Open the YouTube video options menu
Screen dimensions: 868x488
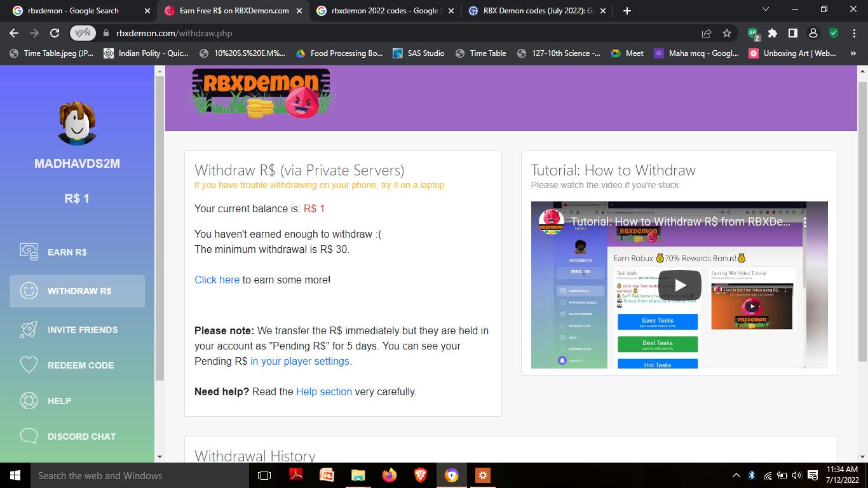pyautogui.click(x=804, y=222)
